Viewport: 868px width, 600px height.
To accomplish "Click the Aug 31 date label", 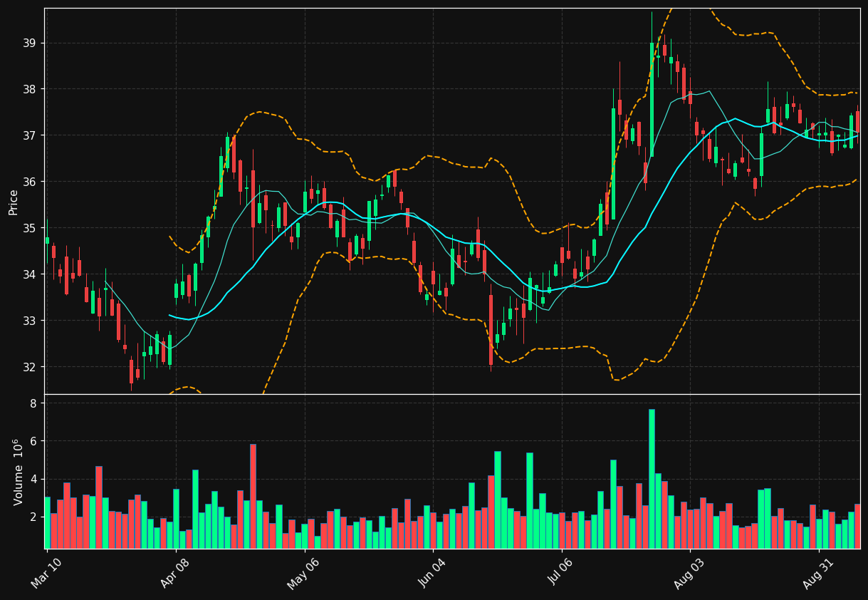I will click(818, 572).
